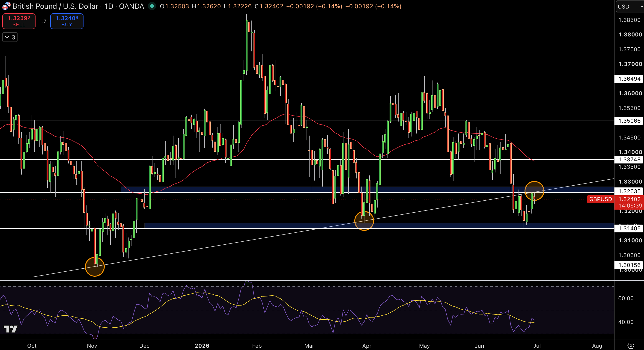Image resolution: width=644 pixels, height=350 pixels.
Task: Click the GBPUSD current price tag
Action: coord(600,199)
